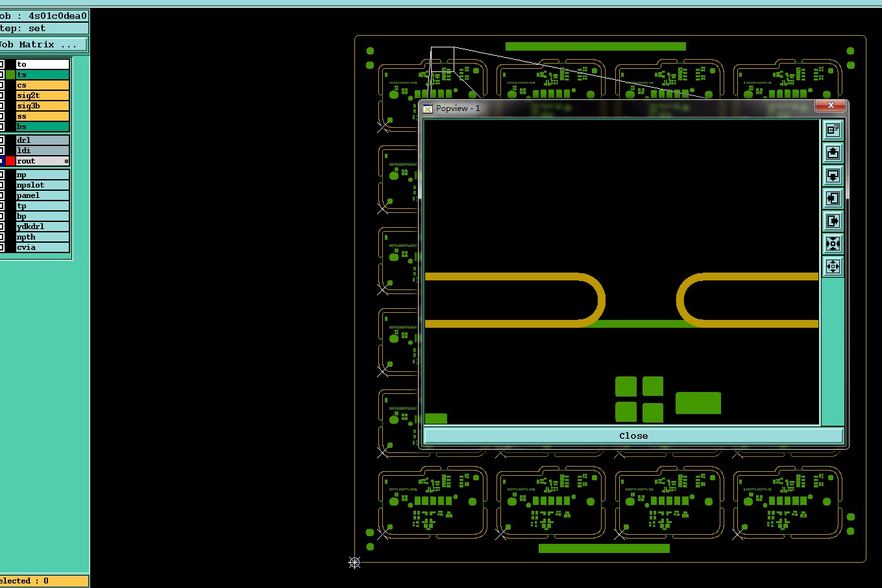Click the Popview window title bar icon
This screenshot has width=882, height=588.
[x=428, y=108]
